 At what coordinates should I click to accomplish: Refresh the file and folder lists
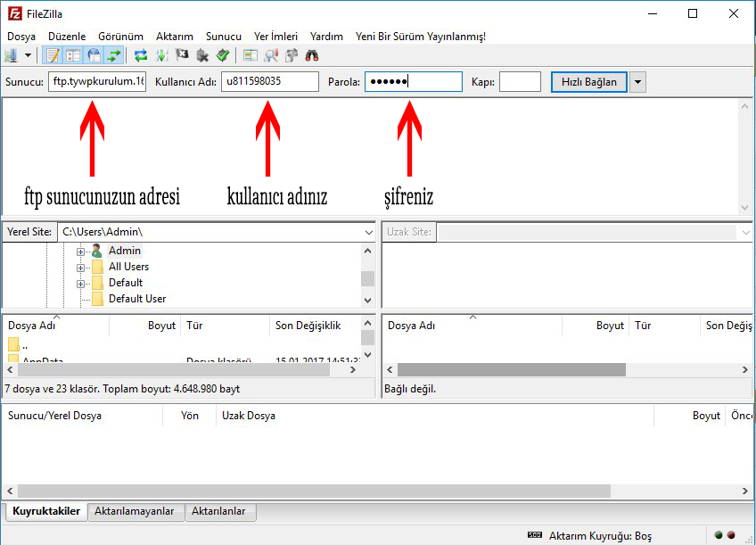tap(141, 56)
